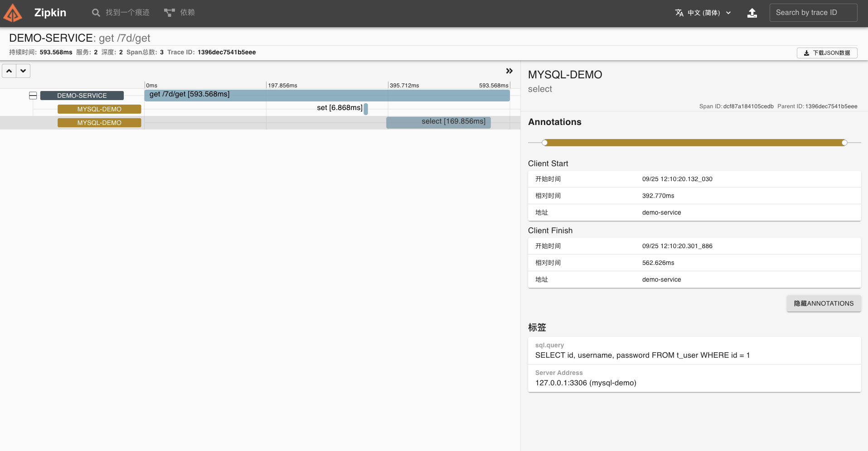The height and width of the screenshot is (451, 868).
Task: Click the relative time 562.626ms value
Action: click(x=658, y=263)
